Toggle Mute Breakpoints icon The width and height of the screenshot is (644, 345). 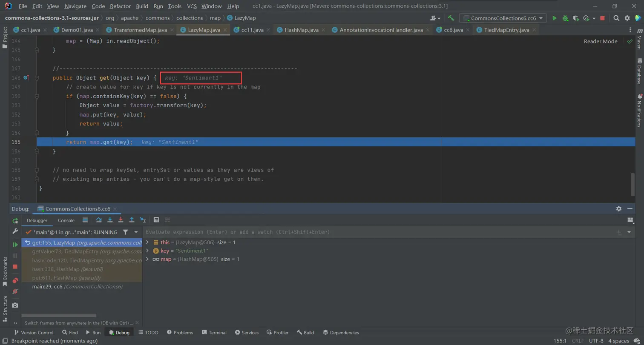click(x=15, y=291)
